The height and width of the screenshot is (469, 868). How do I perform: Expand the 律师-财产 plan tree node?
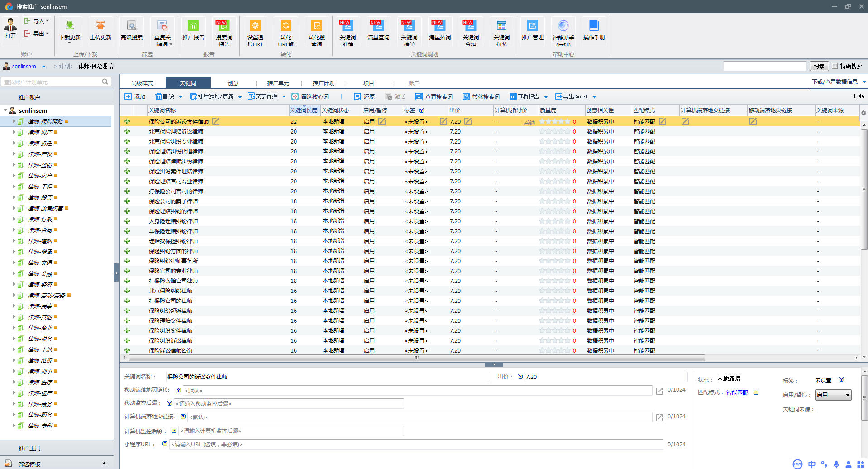click(x=14, y=132)
